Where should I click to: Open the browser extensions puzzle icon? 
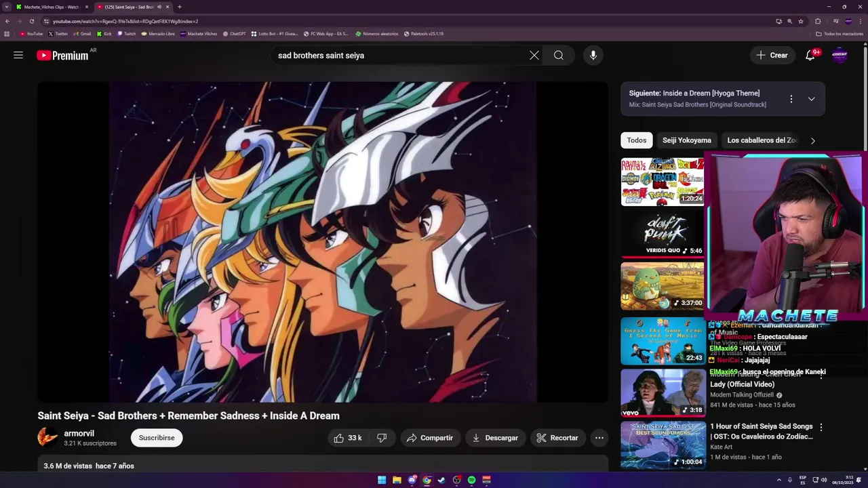coord(818,21)
